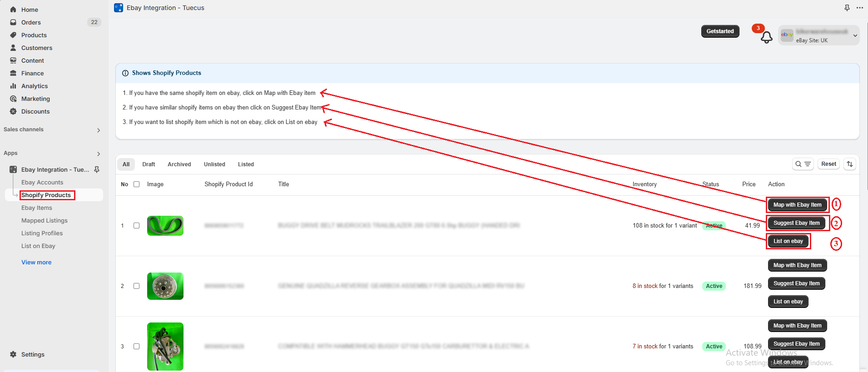Click the info icon beside Shows Shopify Products
Screen dimensions: 868x372
(125, 73)
